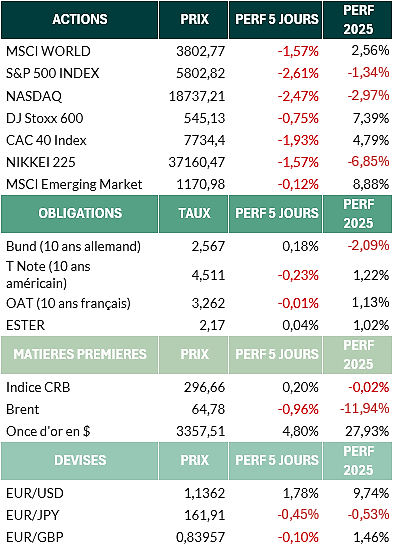The image size is (394, 556).
Task: Click the NASDAQ 2025 performance -2,97%
Action: coord(368,95)
